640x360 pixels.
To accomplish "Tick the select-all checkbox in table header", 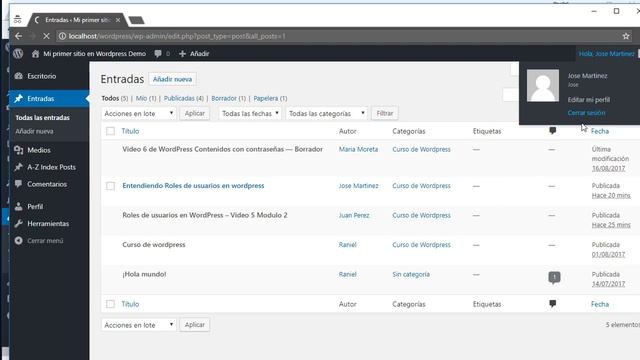I will 110,131.
